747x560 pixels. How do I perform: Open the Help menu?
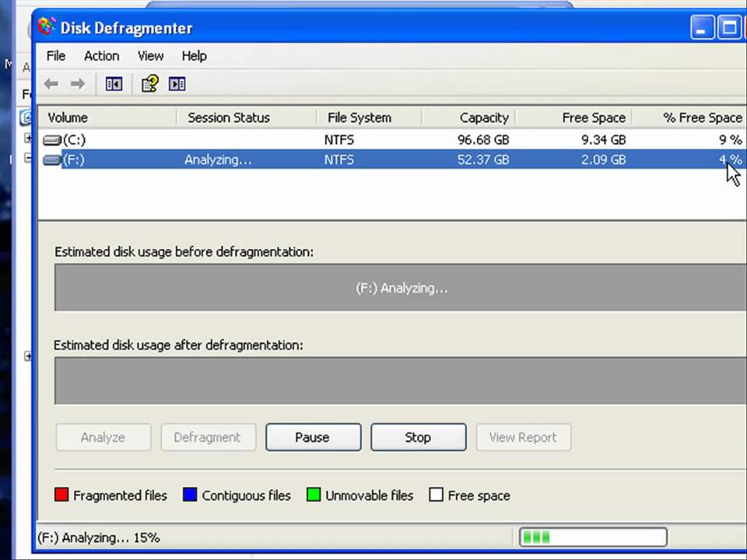(x=195, y=56)
